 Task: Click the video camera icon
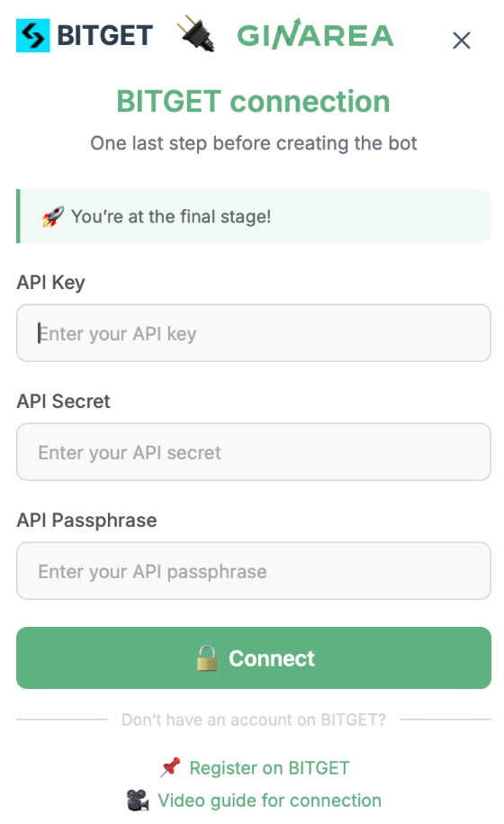(x=138, y=801)
